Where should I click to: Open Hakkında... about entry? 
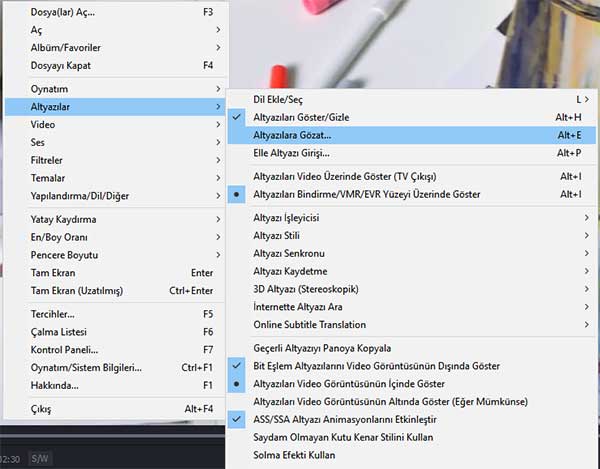pos(115,385)
